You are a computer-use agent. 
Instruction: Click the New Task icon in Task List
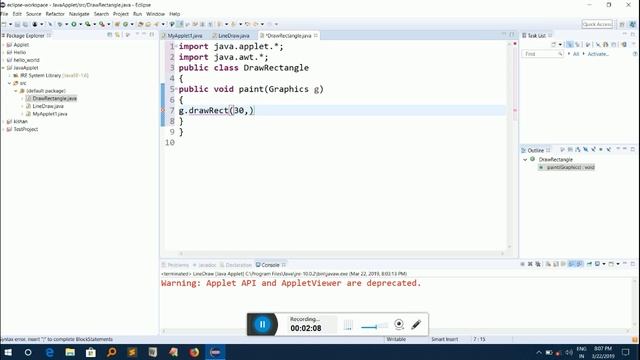[x=554, y=44]
